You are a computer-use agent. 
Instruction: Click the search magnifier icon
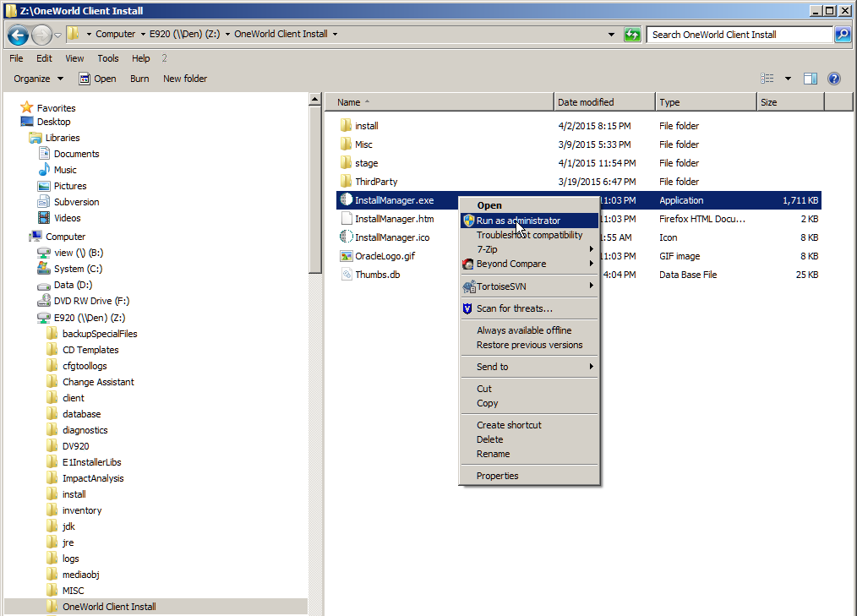843,35
